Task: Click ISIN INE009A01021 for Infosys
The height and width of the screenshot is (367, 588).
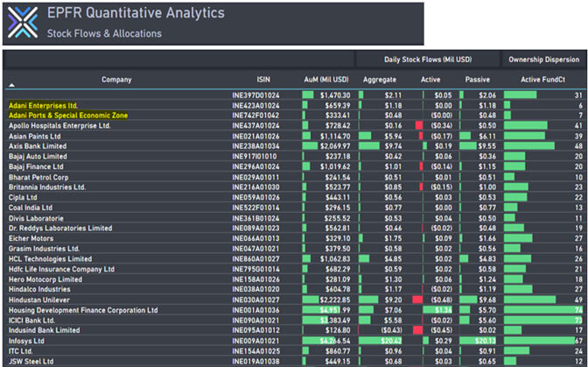Action: pyautogui.click(x=255, y=341)
